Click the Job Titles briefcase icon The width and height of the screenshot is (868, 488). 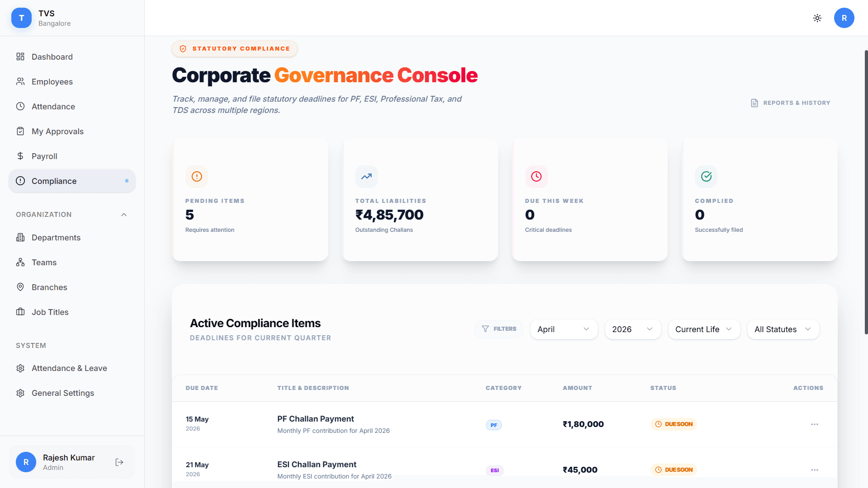[20, 312]
